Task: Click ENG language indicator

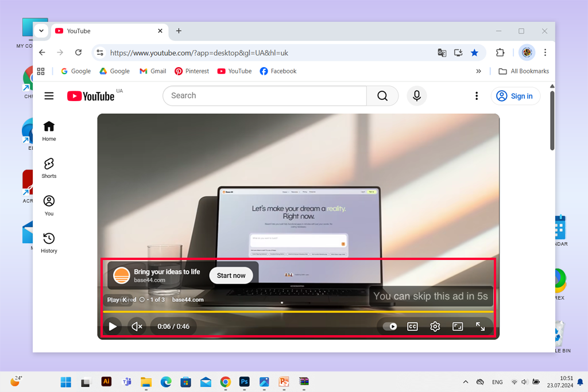Action: 497,382
